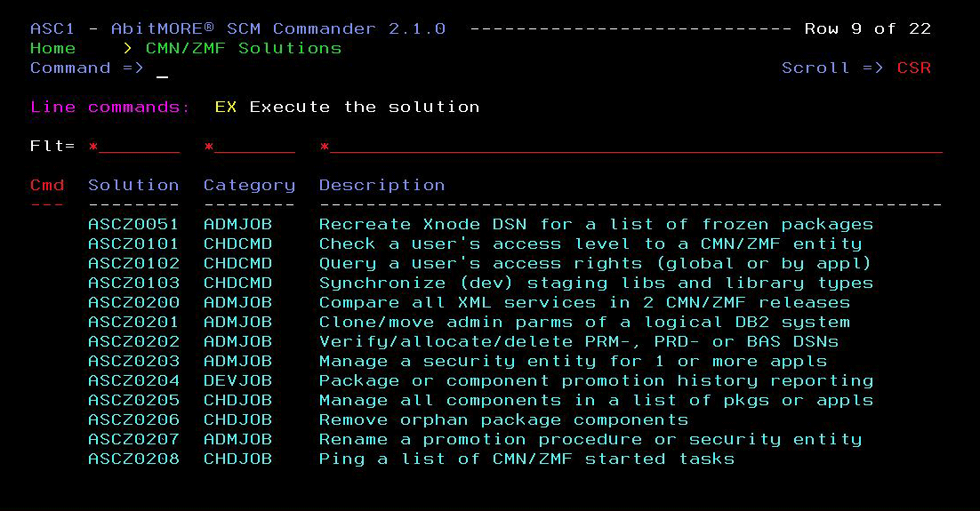This screenshot has width=980, height=511.
Task: Select solution ASCZ0103
Action: click(133, 283)
